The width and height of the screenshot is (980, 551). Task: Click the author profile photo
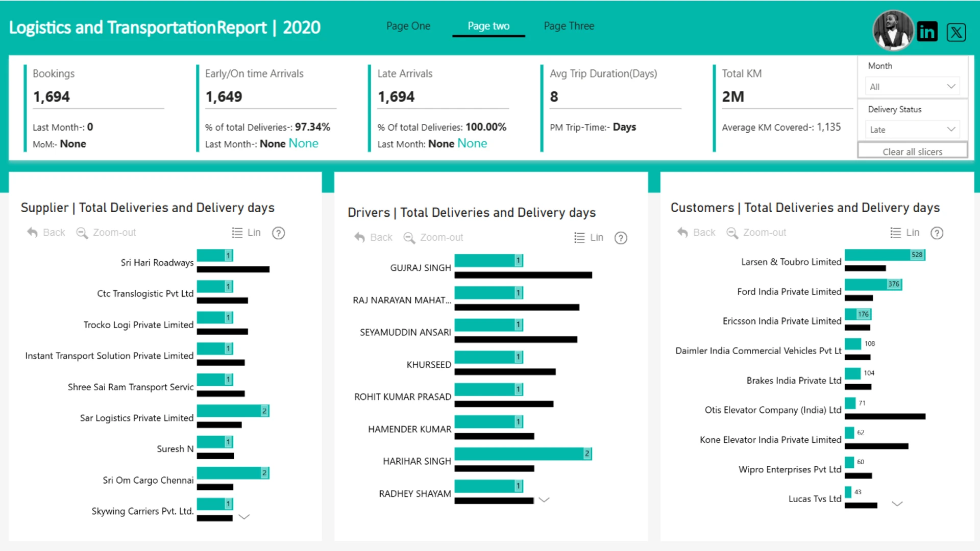tap(893, 31)
